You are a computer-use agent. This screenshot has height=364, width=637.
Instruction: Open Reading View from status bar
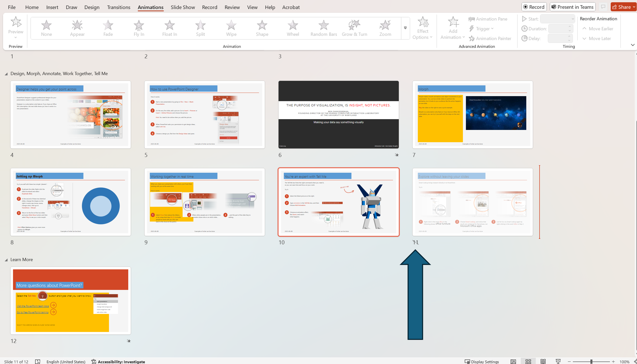(543, 361)
